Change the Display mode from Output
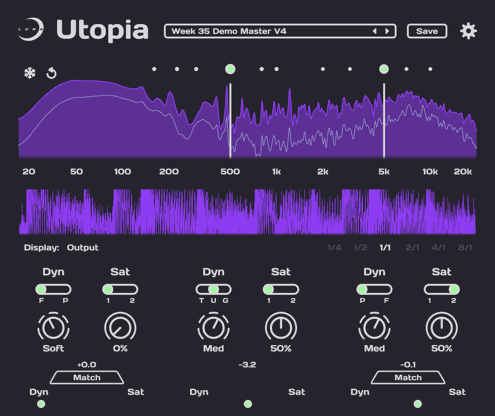The height and width of the screenshot is (416, 495). point(82,248)
